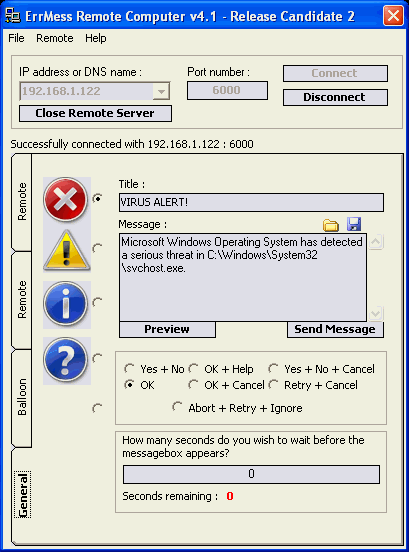
Task: Open a saved message via the folder icon
Action: [331, 225]
